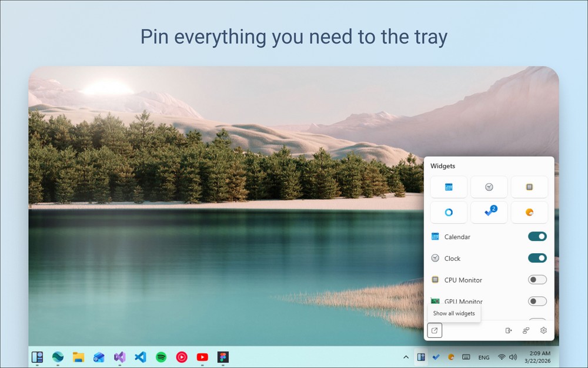The width and height of the screenshot is (588, 368).
Task: Open the Calendar widget tile
Action: pos(449,187)
